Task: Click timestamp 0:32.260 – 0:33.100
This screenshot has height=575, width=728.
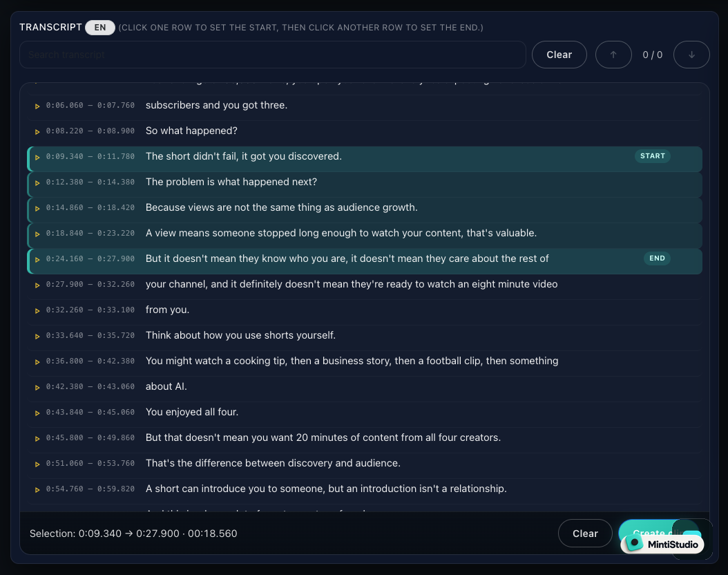Action: [90, 310]
